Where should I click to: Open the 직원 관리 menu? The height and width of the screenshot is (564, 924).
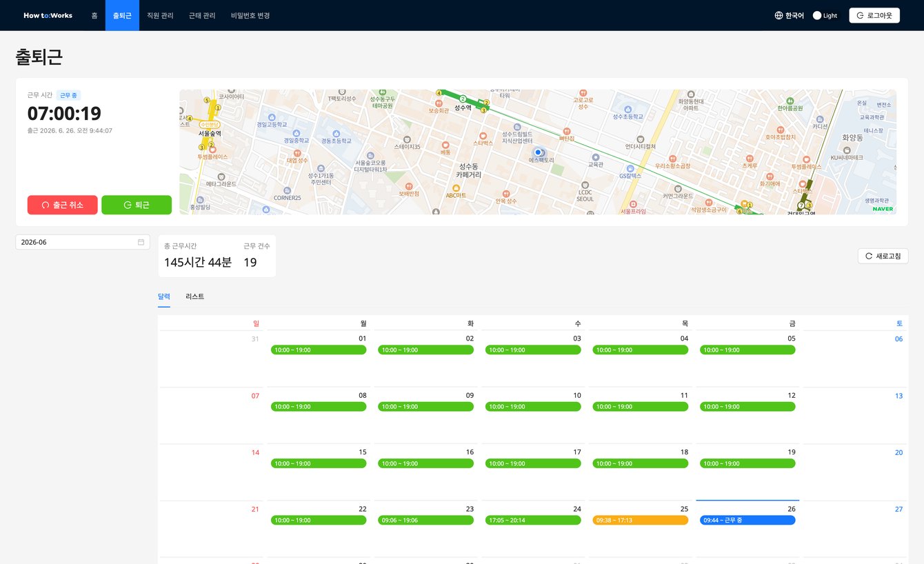coord(160,15)
